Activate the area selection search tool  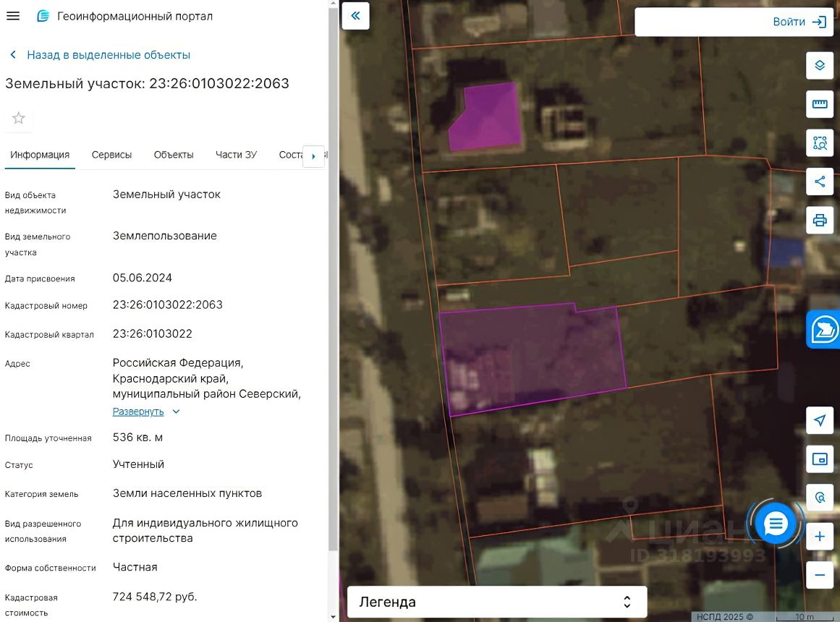pyautogui.click(x=820, y=142)
